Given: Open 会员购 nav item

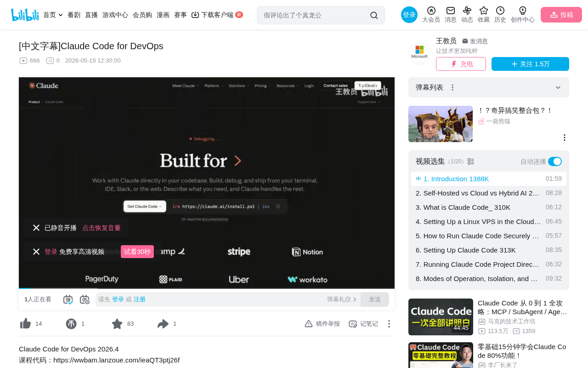Looking at the screenshot, I should [x=142, y=15].
